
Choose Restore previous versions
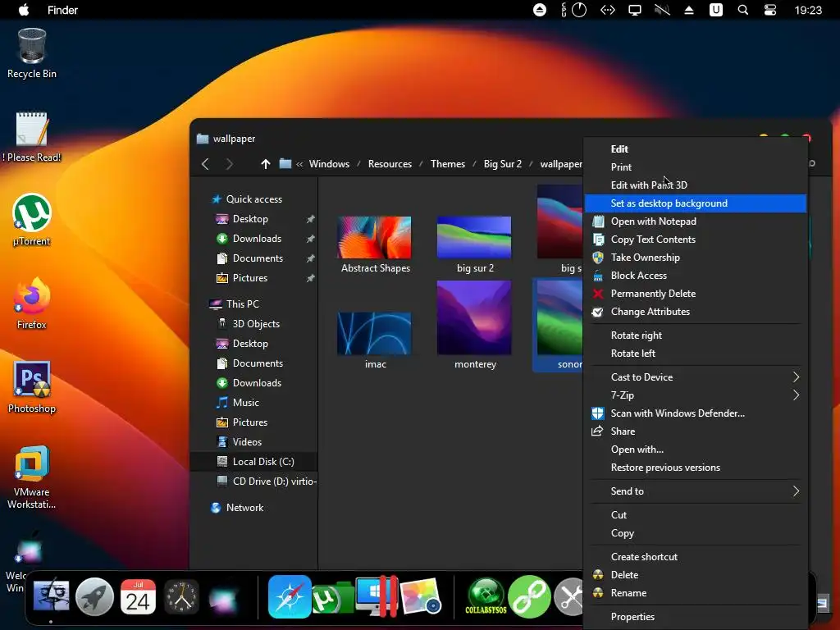point(696,468)
